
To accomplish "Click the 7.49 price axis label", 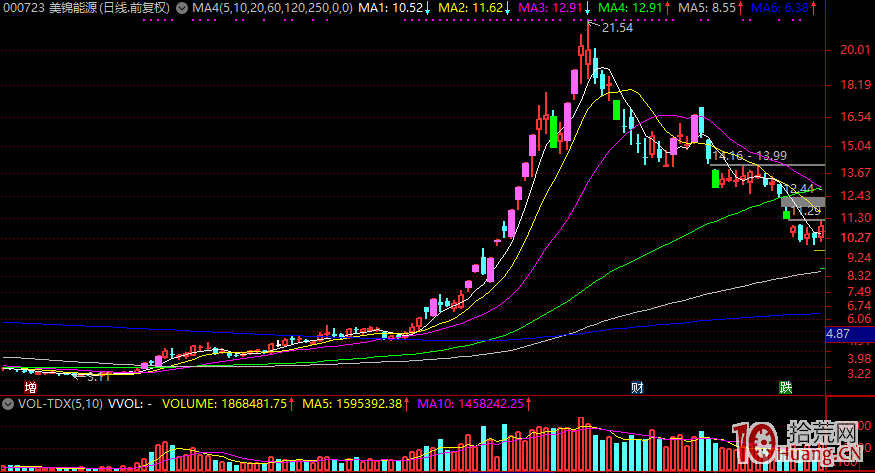I will 859,292.
